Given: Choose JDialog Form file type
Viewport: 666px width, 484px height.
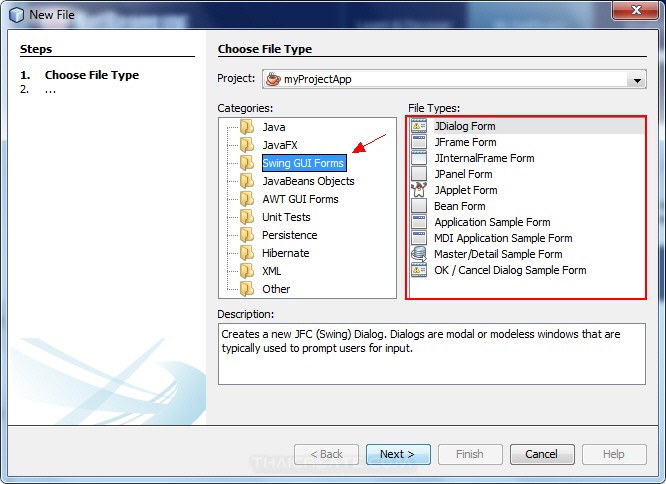Looking at the screenshot, I should point(465,126).
